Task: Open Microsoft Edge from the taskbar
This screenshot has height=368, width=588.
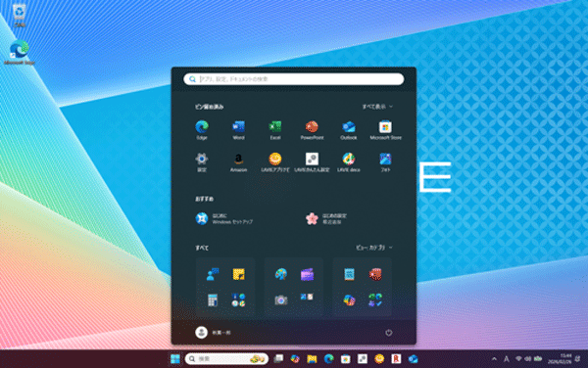Action: click(x=329, y=358)
